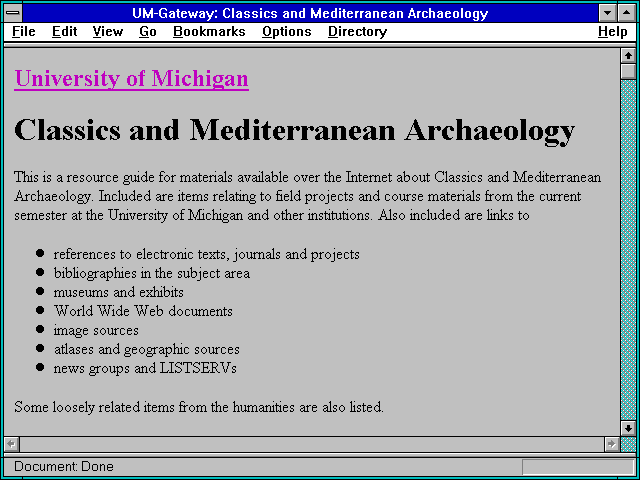The image size is (640, 480).
Task: Open the Directory menu
Action: (358, 31)
